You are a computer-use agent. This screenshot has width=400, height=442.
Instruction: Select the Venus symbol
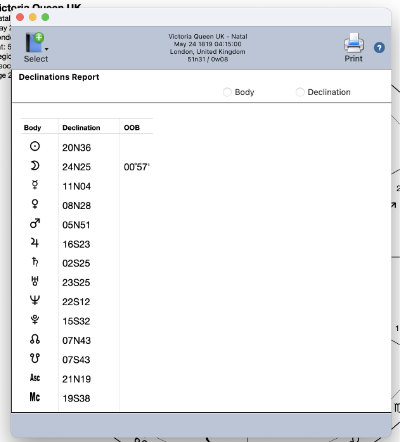35,204
